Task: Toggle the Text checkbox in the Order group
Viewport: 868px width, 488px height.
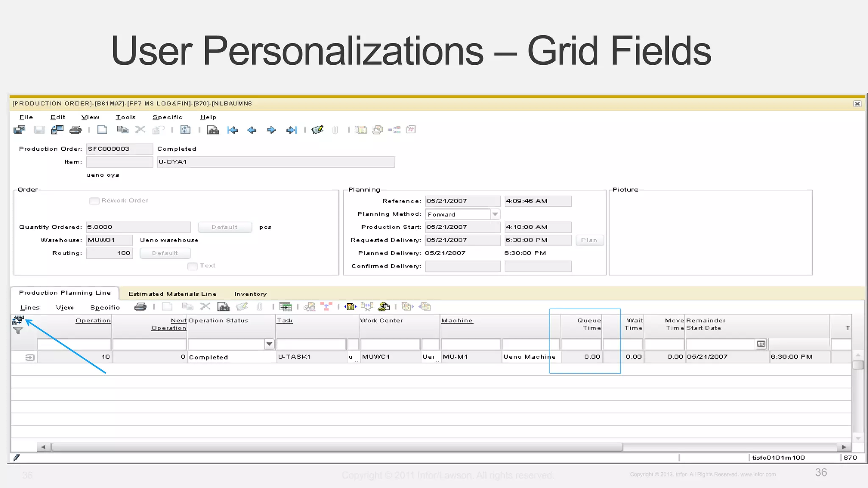Action: click(x=192, y=266)
